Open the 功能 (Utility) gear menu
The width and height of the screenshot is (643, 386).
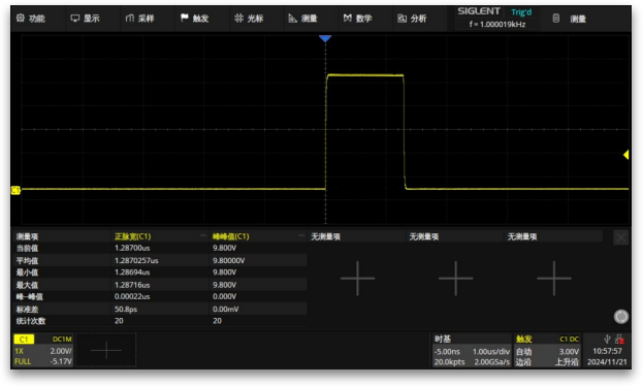pos(21,18)
